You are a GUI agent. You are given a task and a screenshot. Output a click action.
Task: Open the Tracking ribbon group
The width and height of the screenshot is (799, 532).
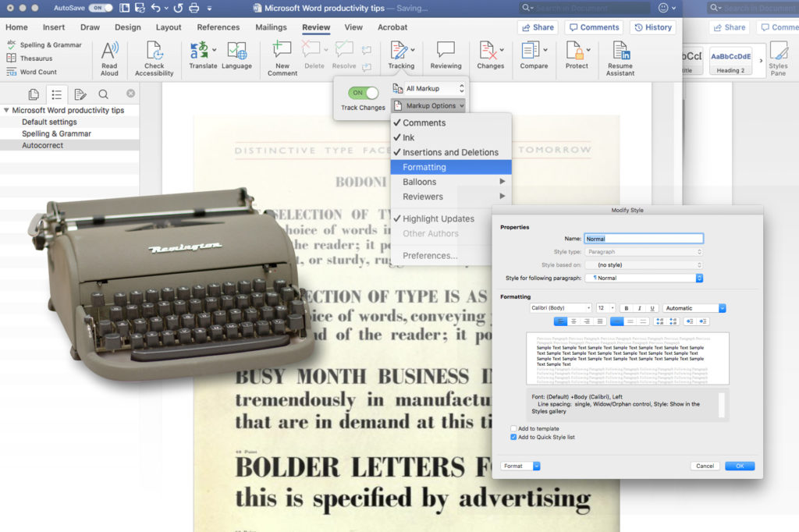click(x=401, y=56)
